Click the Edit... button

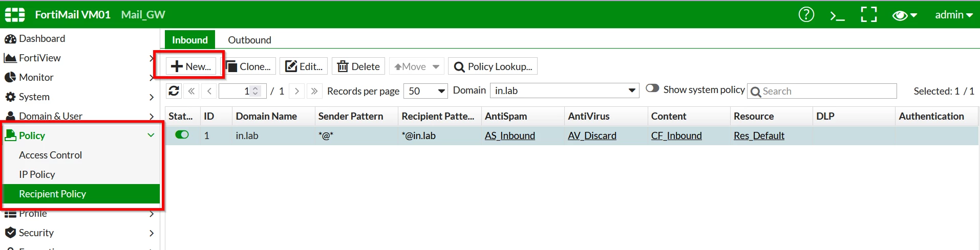pos(304,66)
